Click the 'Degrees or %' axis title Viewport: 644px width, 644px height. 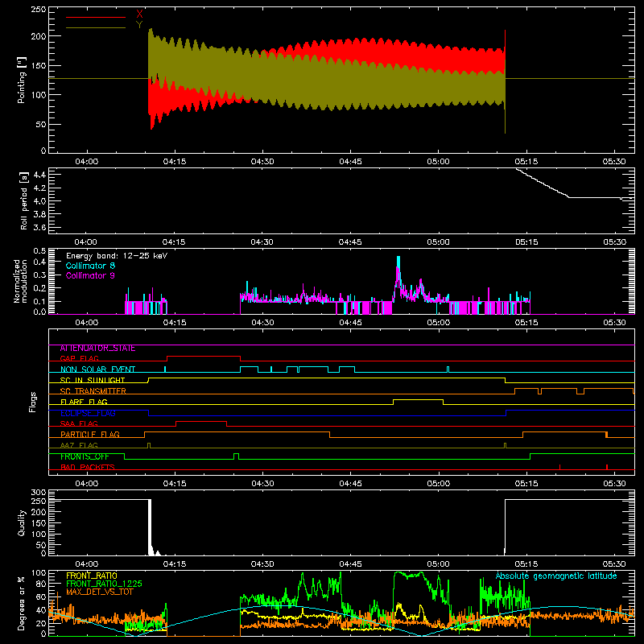coord(22,604)
